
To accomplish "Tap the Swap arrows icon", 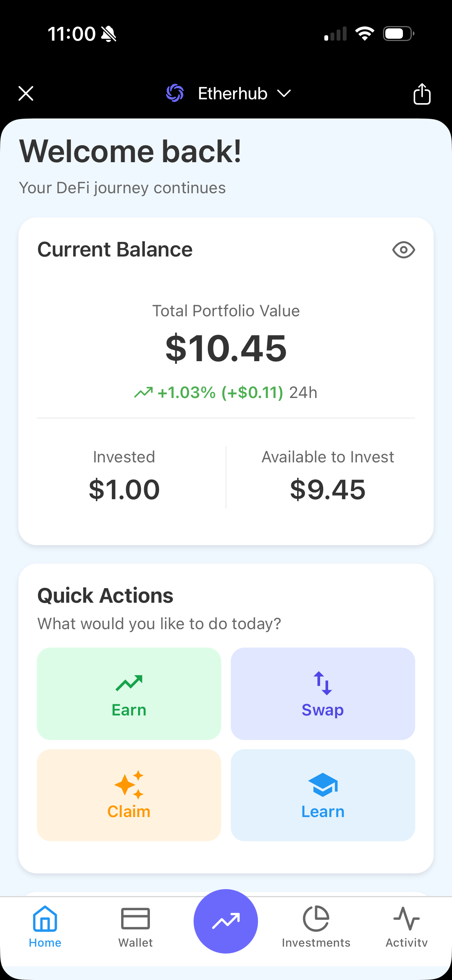I will coord(323,683).
